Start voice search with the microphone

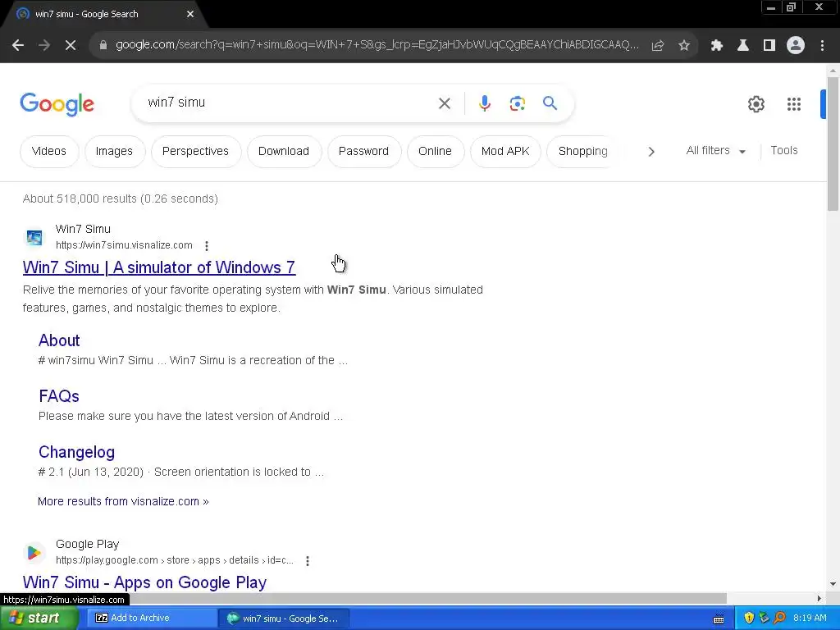pos(485,103)
